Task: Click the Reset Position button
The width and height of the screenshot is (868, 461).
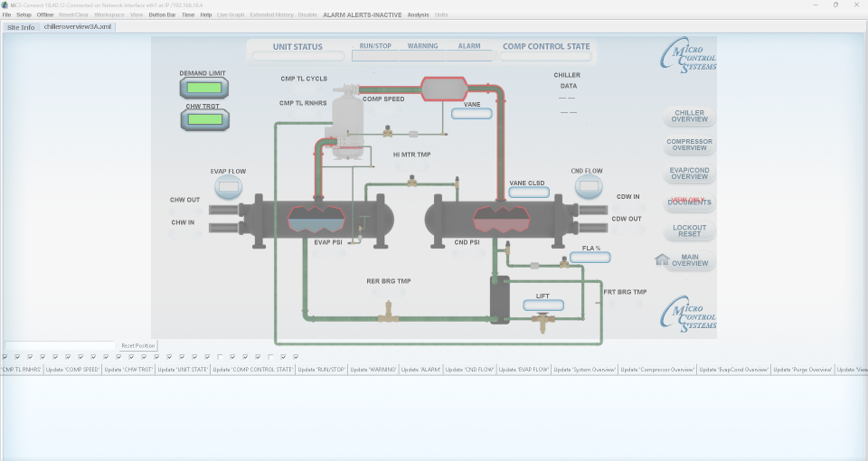Action: pyautogui.click(x=137, y=345)
